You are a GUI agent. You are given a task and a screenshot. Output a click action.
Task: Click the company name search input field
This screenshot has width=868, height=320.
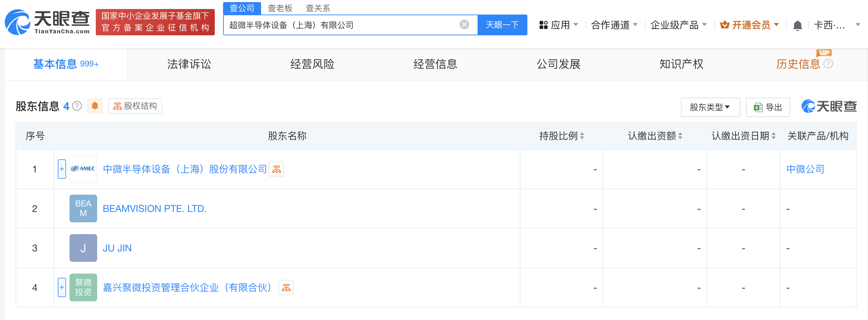click(342, 25)
